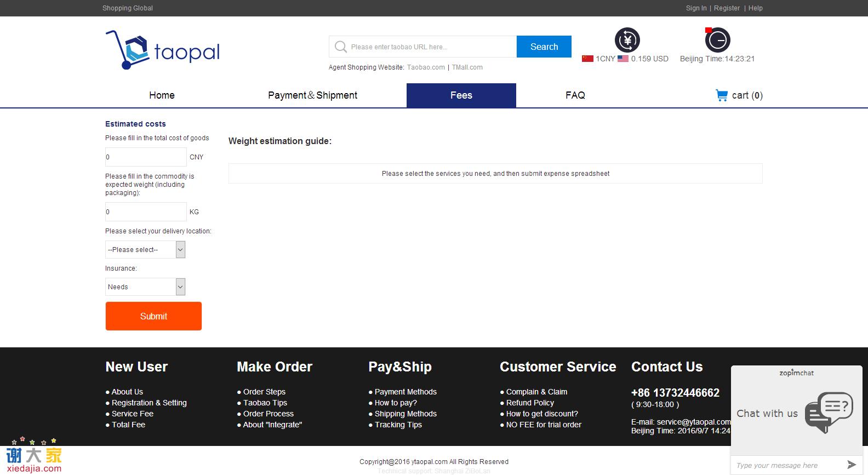The height and width of the screenshot is (475, 868).
Task: Go to Payment & Shipment tab
Action: point(312,95)
